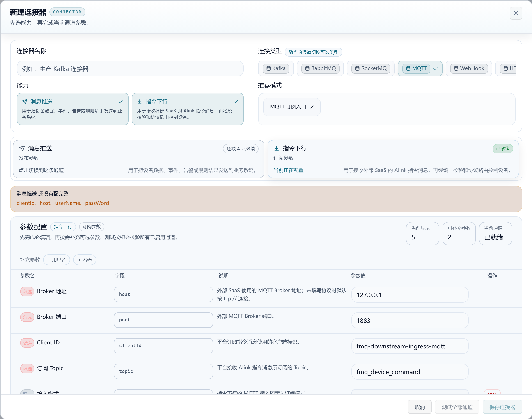Click the paper-plane icon in 消息推送 capability card

(x=25, y=102)
